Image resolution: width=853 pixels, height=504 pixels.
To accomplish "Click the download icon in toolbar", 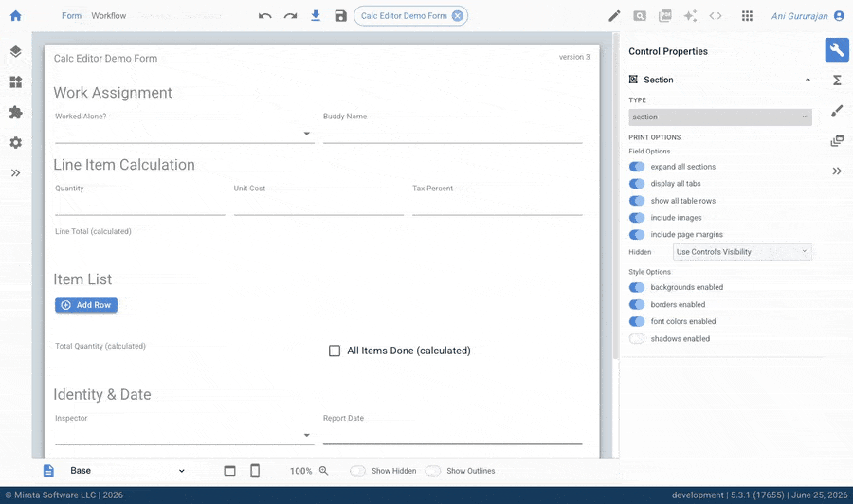I will click(316, 16).
